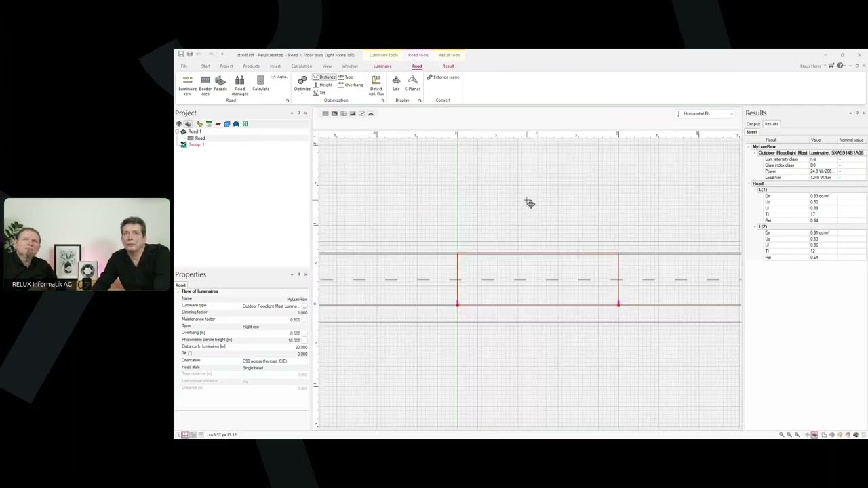Open the Project panel options arrow
The image size is (868, 488).
292,113
